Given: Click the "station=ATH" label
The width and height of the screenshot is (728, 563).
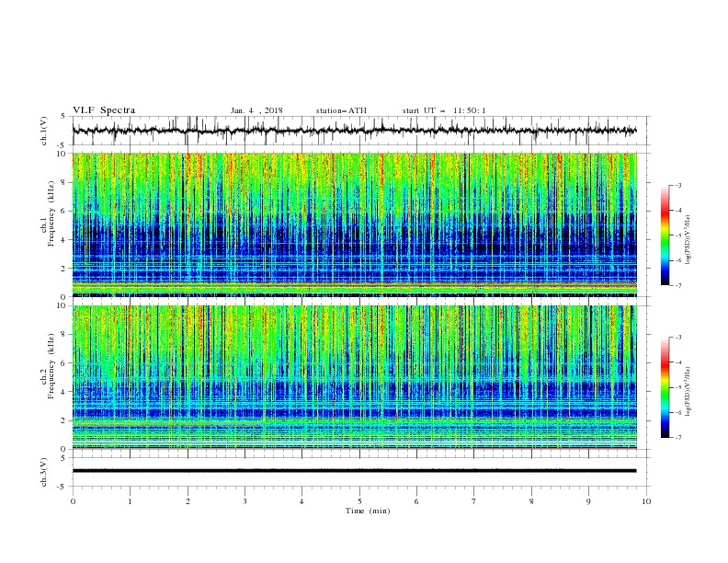Looking at the screenshot, I should [341, 110].
